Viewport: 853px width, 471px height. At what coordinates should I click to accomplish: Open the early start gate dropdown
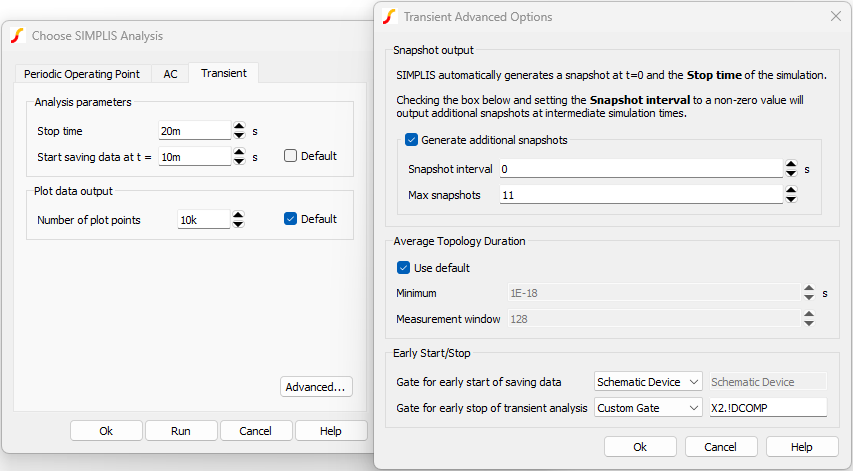[651, 382]
